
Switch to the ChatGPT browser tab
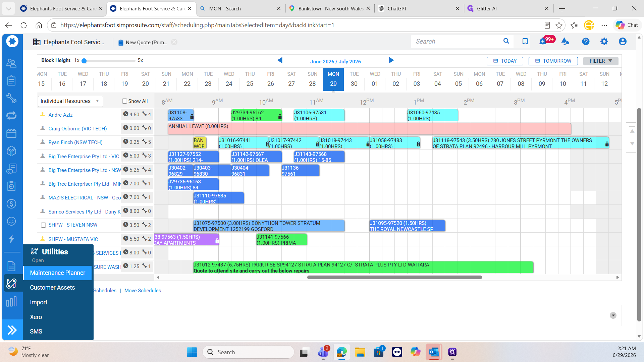[419, 8]
